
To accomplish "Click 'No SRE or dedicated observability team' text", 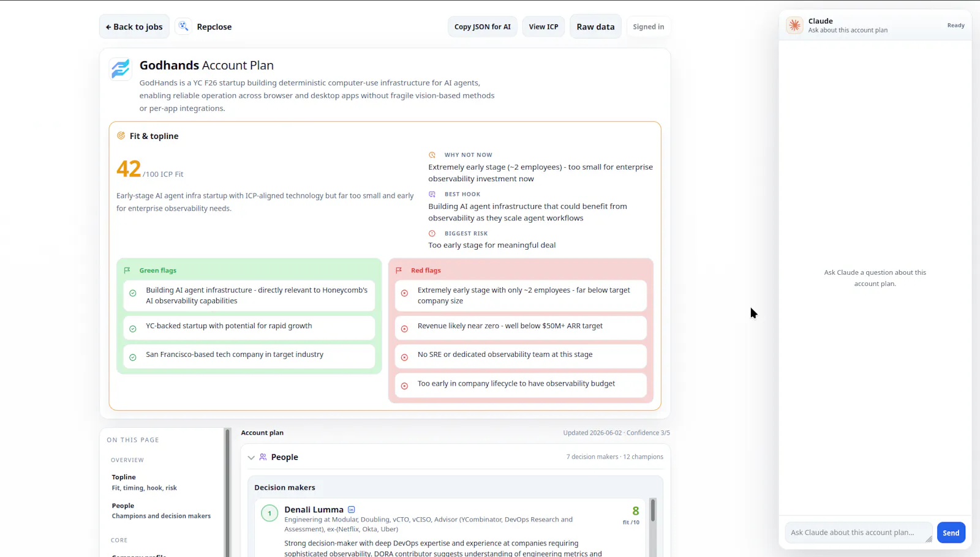I will click(x=505, y=354).
